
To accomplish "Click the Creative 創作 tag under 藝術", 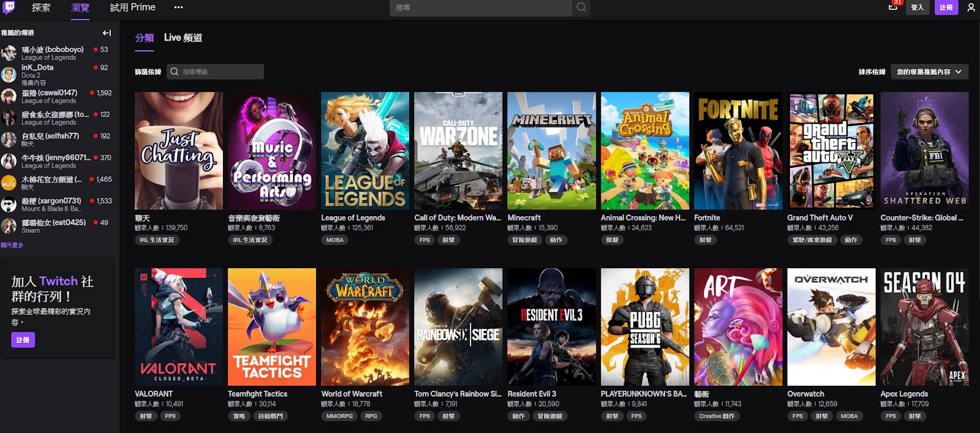I will (x=717, y=416).
